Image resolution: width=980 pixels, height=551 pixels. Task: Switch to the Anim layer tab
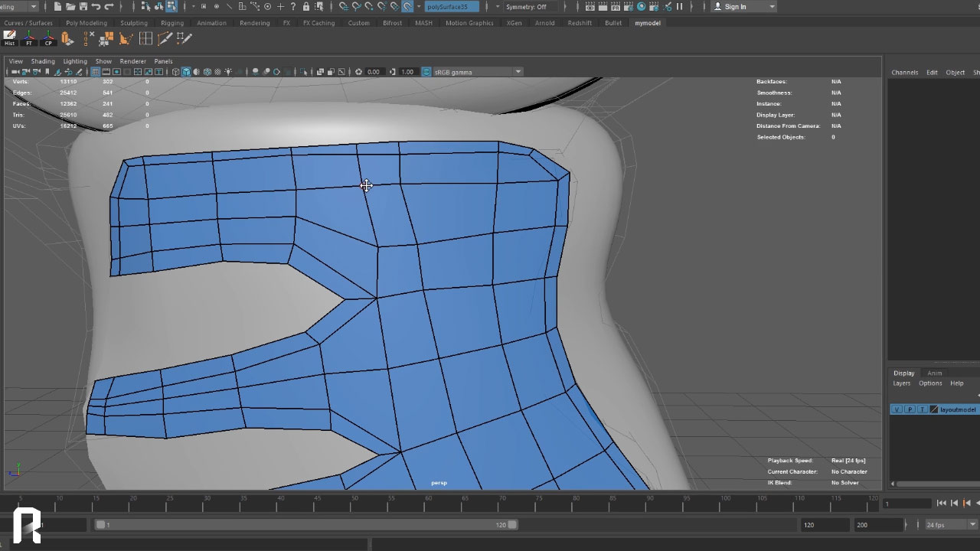click(x=935, y=373)
